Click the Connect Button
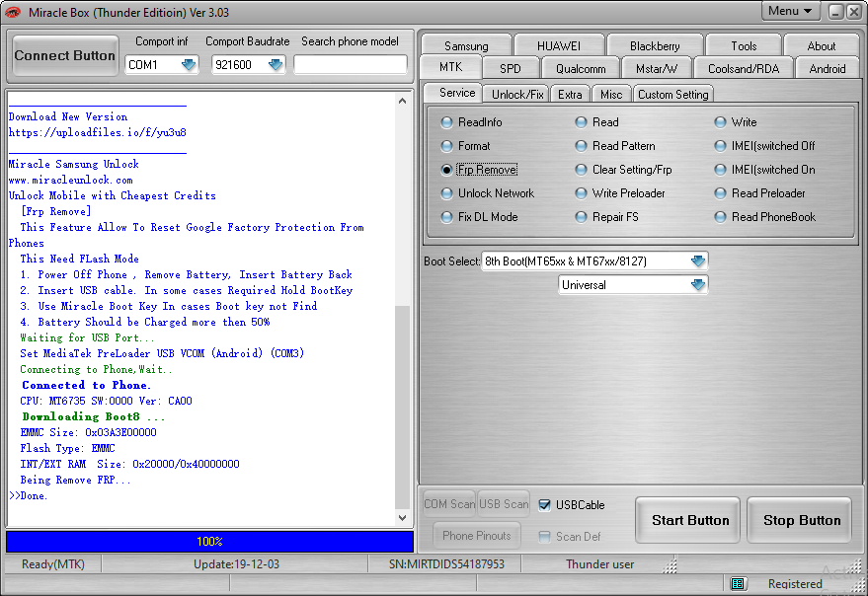This screenshot has height=596, width=868. [x=65, y=55]
